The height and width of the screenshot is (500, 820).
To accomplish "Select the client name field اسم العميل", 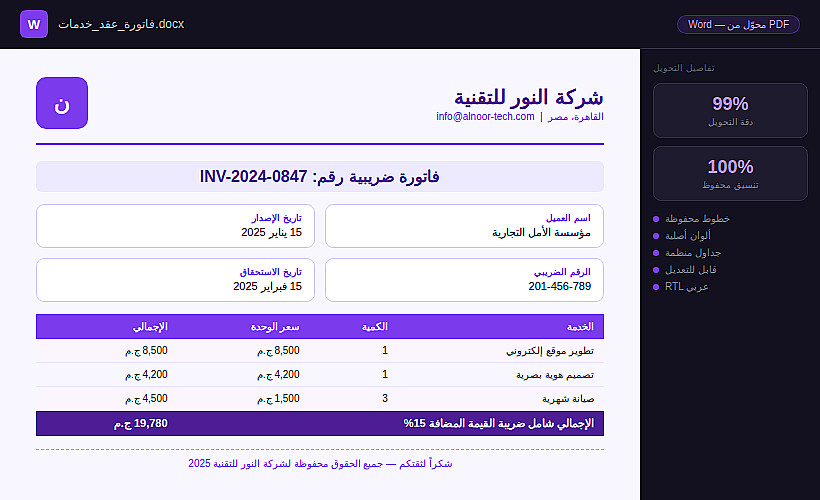I will [x=464, y=226].
